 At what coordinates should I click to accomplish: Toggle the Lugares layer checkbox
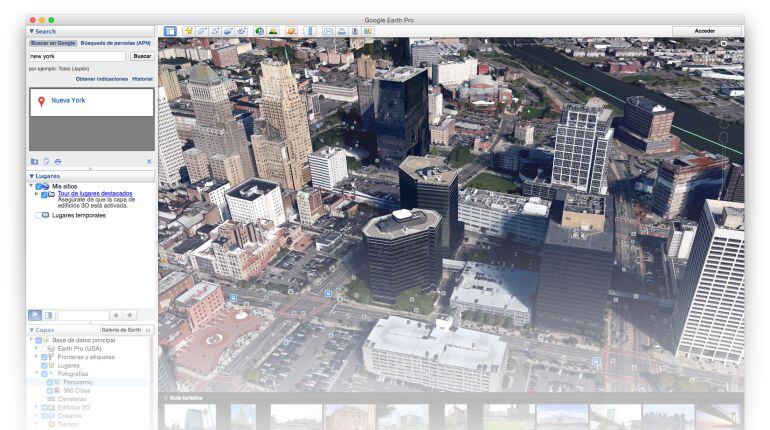pyautogui.click(x=44, y=366)
